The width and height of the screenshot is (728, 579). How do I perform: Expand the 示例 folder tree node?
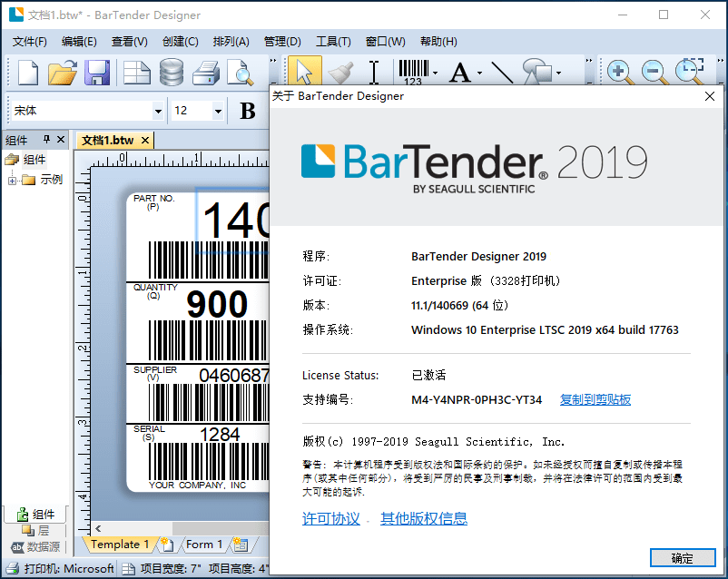(12, 181)
